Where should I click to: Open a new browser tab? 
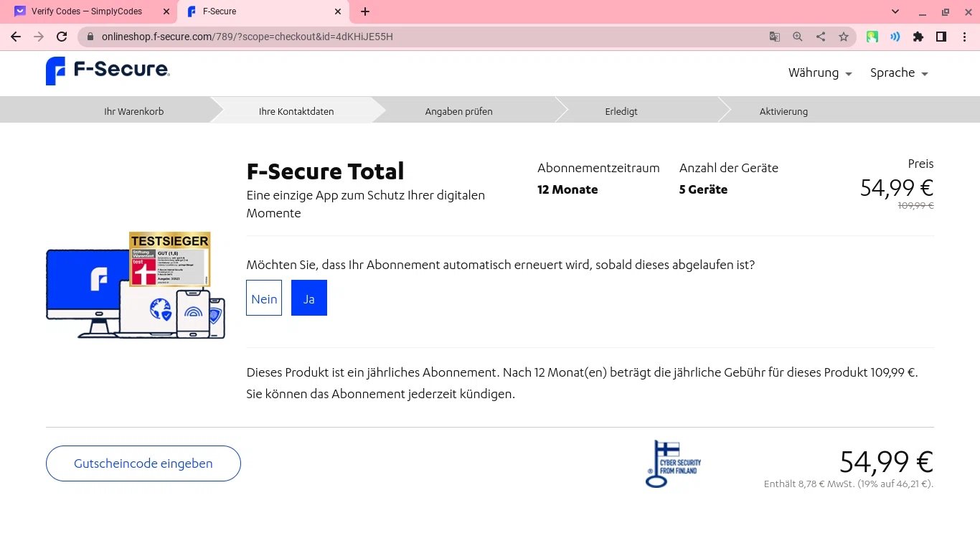tap(365, 11)
